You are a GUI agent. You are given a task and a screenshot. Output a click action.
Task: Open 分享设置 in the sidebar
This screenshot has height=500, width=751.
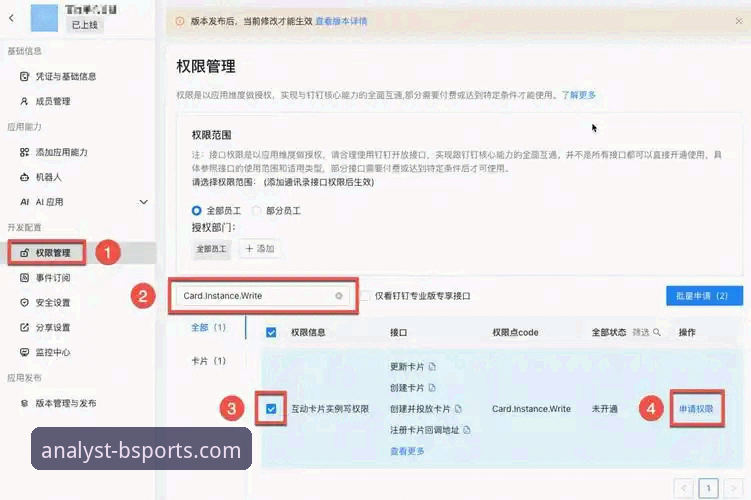coord(53,328)
